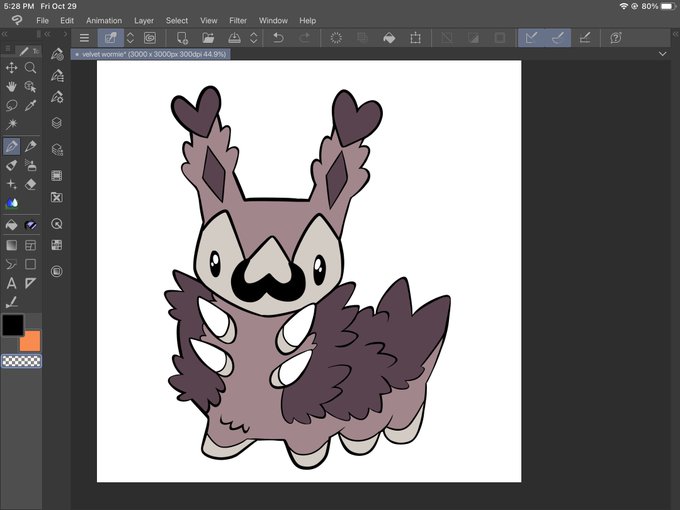
Task: Click the Undo arrow in the command bar
Action: (279, 38)
